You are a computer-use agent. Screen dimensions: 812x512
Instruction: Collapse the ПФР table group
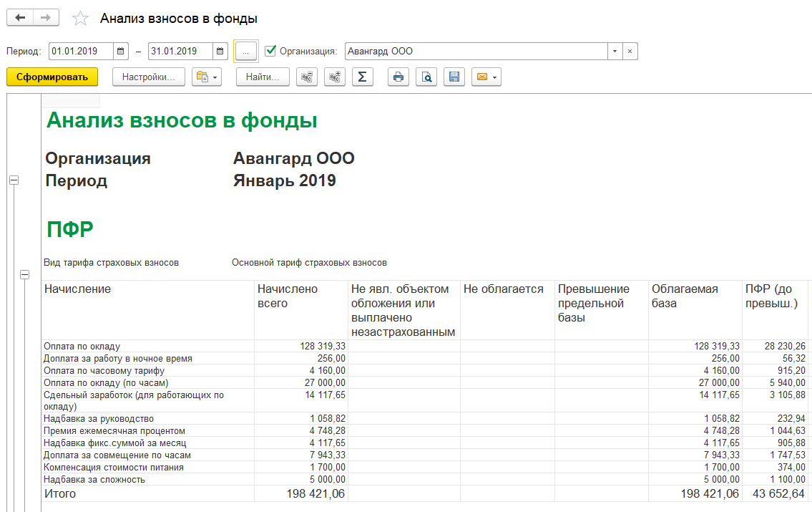pos(25,274)
